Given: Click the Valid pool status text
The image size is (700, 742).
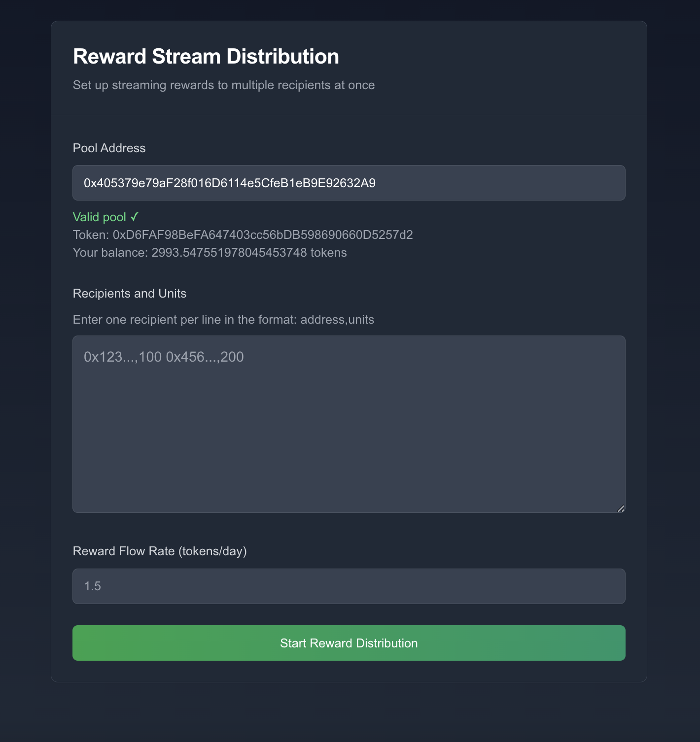Looking at the screenshot, I should pos(100,217).
